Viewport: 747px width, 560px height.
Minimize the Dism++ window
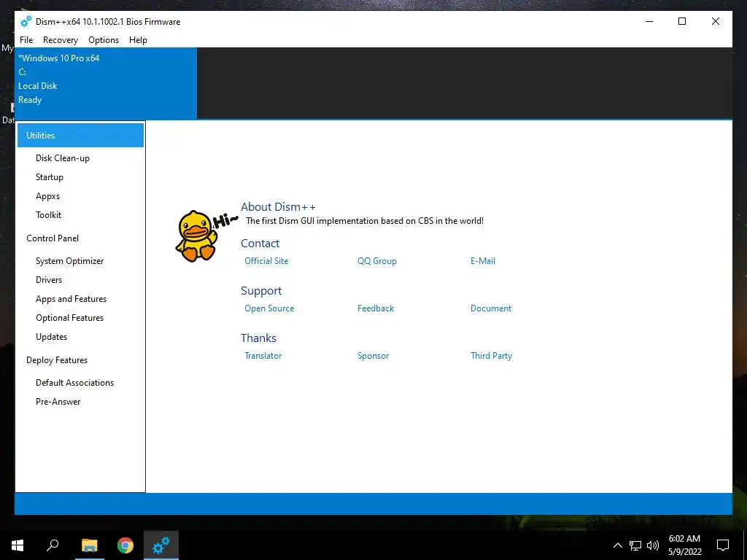coord(649,21)
